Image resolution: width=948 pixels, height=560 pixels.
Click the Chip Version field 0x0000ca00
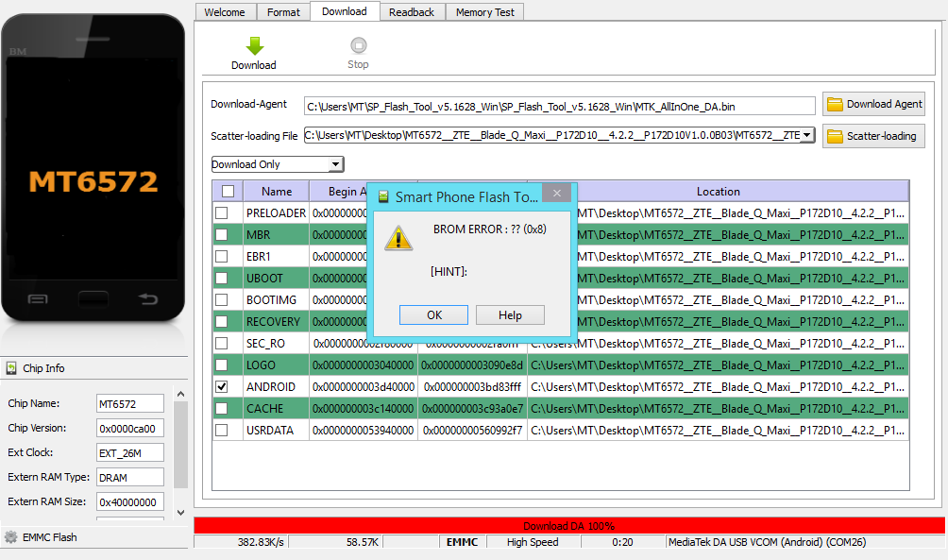point(130,428)
